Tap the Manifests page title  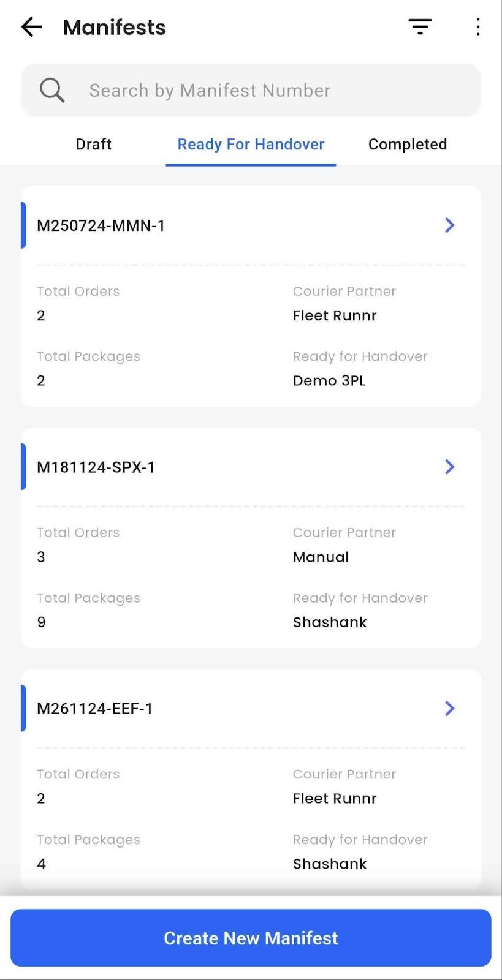pos(115,28)
